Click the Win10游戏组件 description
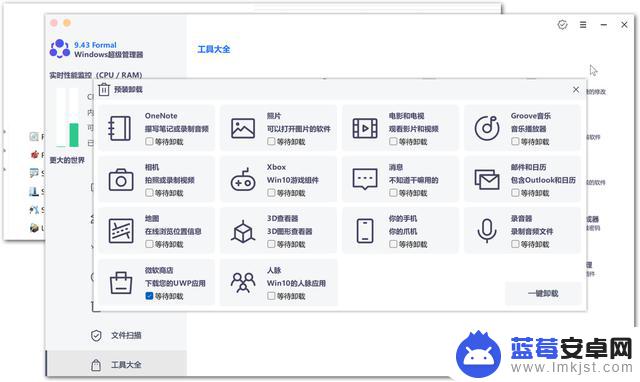 [293, 180]
